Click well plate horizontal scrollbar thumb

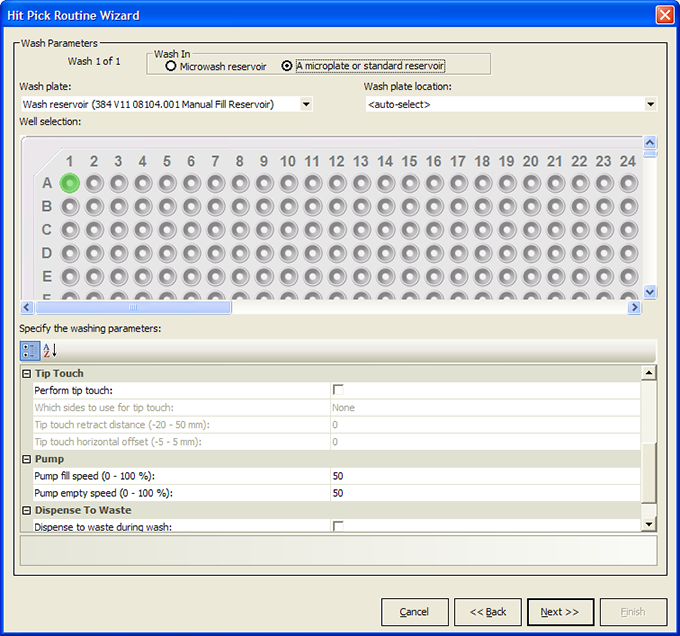[x=133, y=307]
